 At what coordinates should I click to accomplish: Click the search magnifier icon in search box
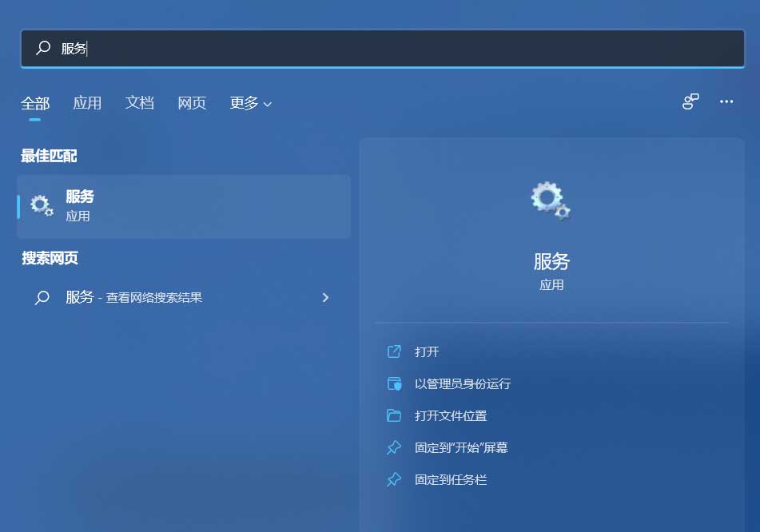point(42,48)
